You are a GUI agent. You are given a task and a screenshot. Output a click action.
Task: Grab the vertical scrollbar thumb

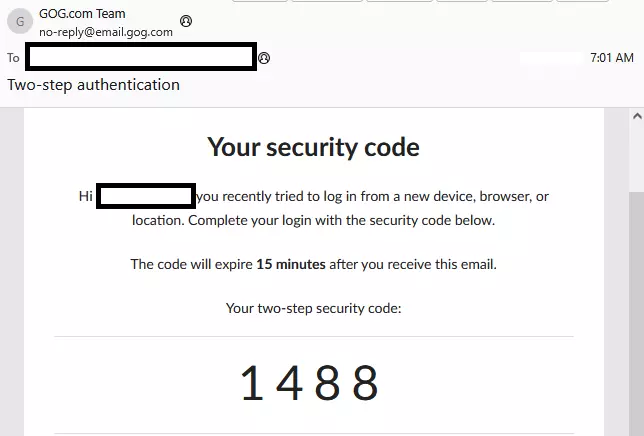click(636, 312)
